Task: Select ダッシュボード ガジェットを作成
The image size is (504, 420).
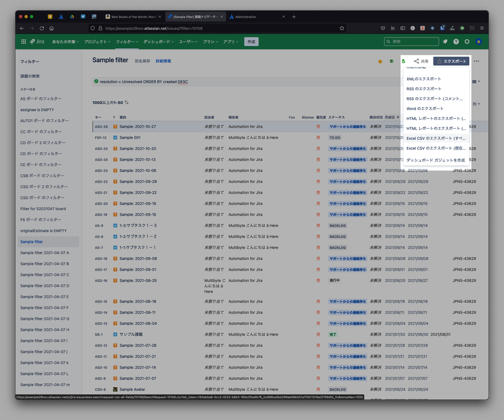Action: click(x=436, y=160)
